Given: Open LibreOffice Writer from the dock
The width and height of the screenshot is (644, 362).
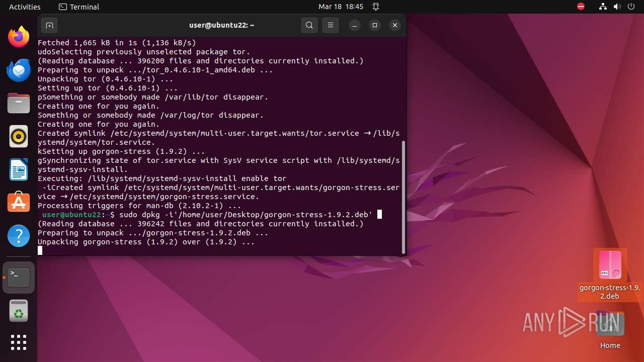Looking at the screenshot, I should tap(19, 169).
